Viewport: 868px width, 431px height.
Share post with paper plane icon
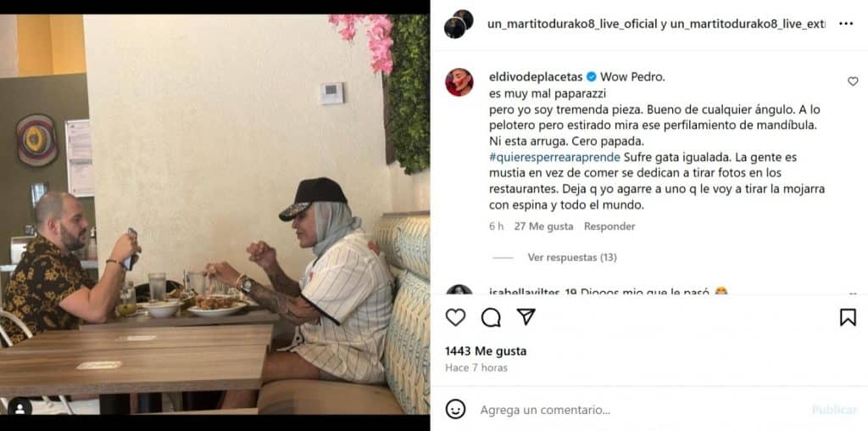click(526, 316)
